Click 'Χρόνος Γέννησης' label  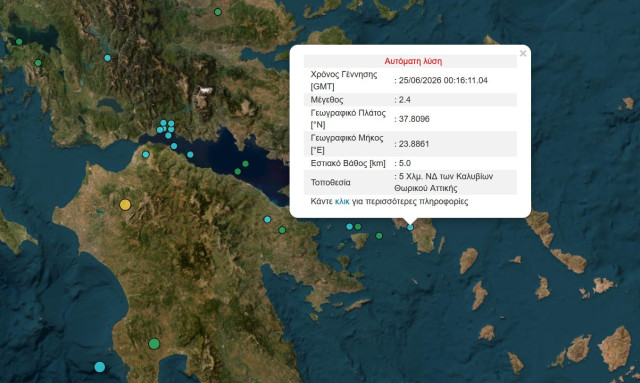(x=344, y=74)
